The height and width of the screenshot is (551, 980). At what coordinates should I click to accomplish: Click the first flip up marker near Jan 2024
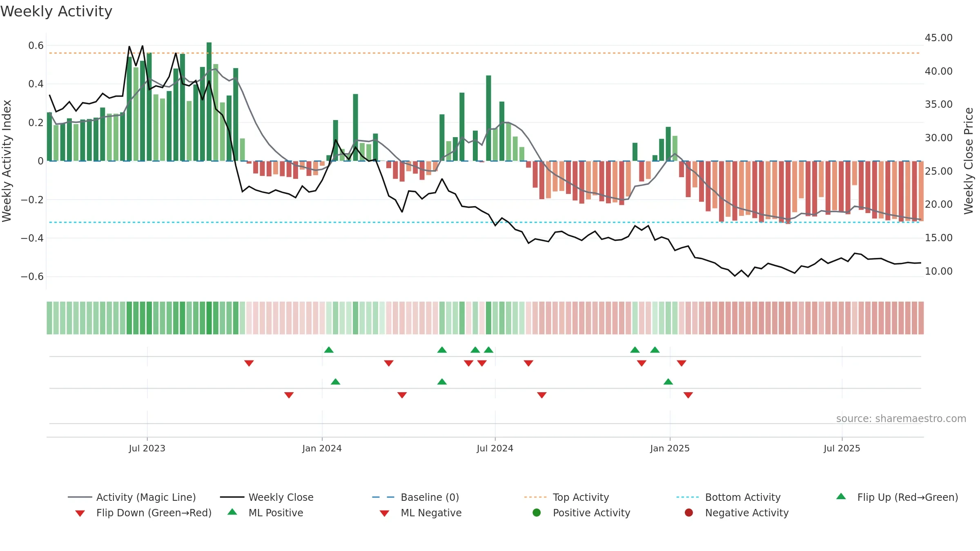329,350
